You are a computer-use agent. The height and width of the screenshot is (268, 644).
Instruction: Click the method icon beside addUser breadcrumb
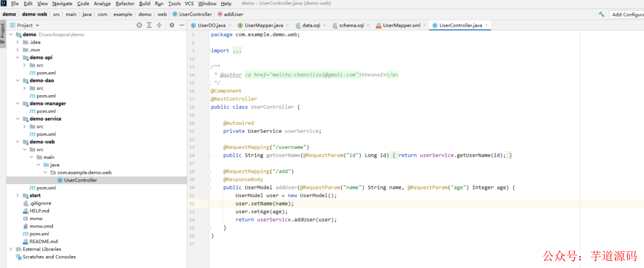tap(219, 14)
